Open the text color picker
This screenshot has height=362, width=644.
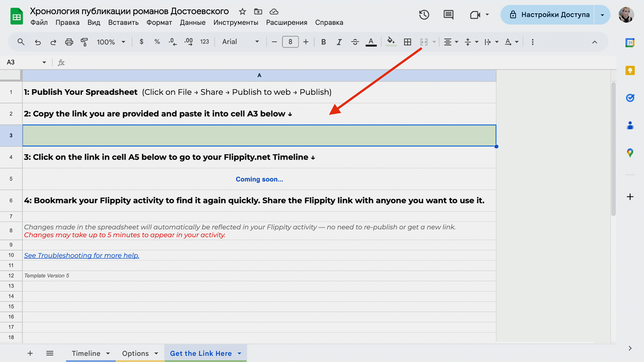click(x=371, y=42)
